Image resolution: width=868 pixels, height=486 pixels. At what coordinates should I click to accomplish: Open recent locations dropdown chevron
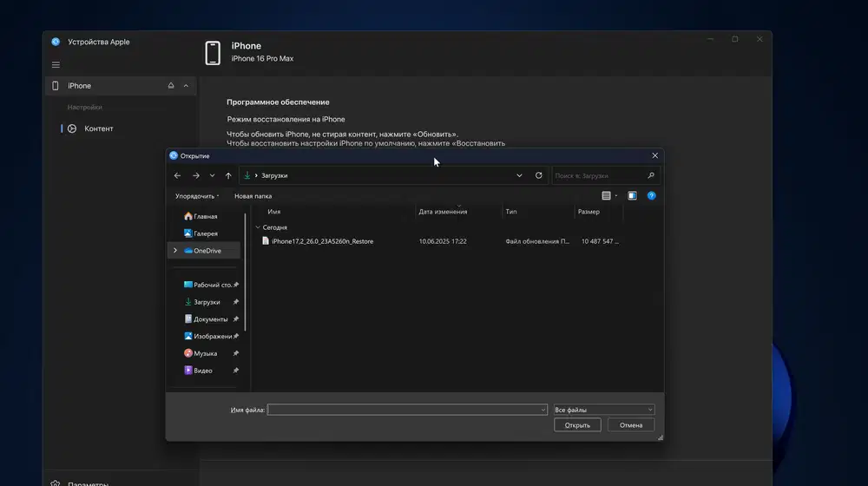[x=212, y=175]
